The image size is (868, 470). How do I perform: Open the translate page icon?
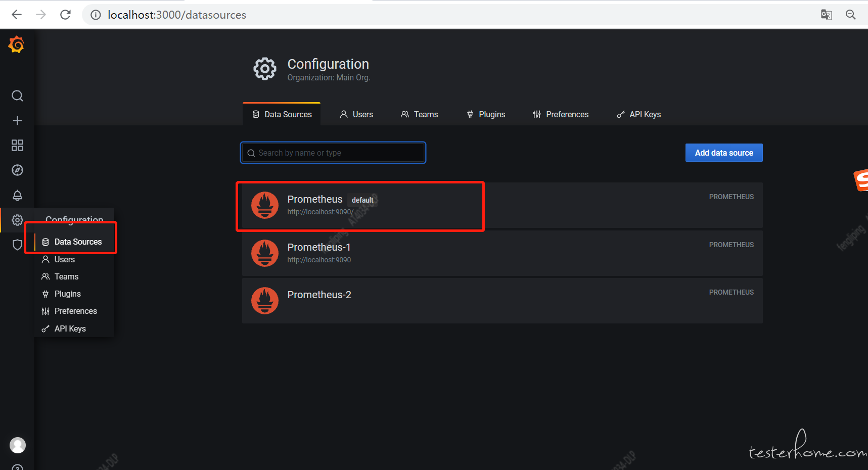click(x=827, y=15)
